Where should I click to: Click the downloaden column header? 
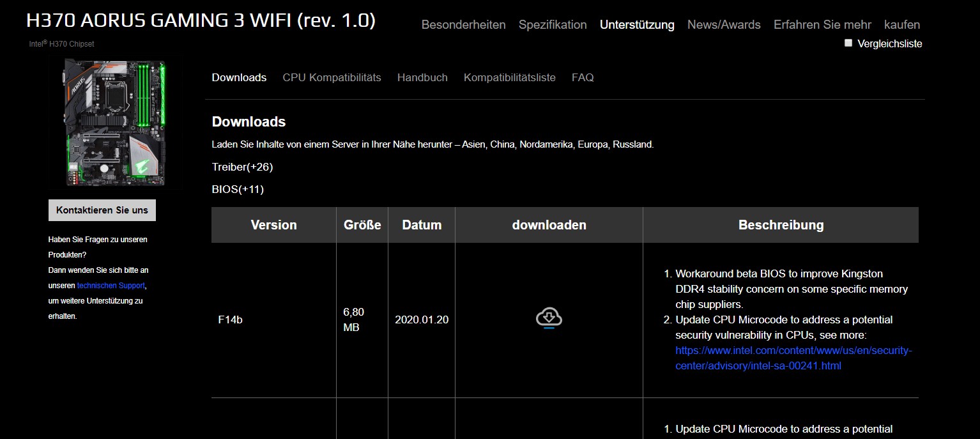point(549,225)
